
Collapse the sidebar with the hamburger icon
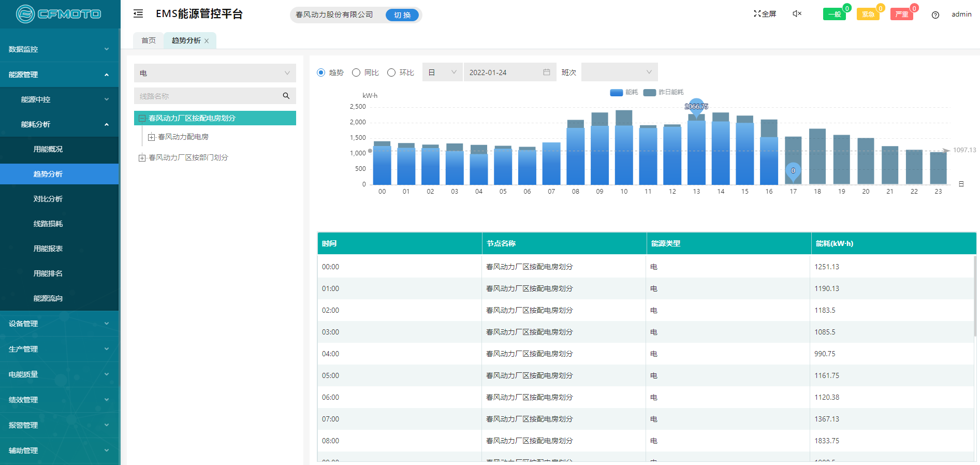[x=138, y=14]
